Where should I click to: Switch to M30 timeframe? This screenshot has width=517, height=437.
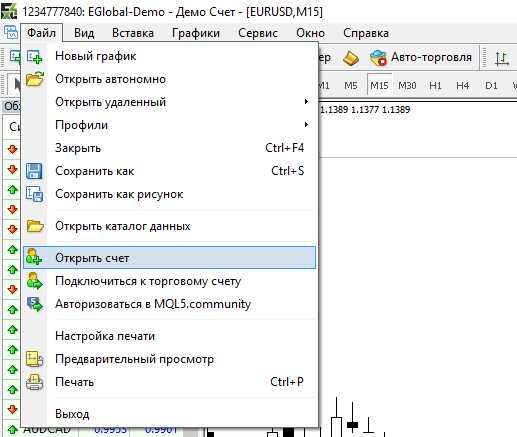(x=407, y=86)
